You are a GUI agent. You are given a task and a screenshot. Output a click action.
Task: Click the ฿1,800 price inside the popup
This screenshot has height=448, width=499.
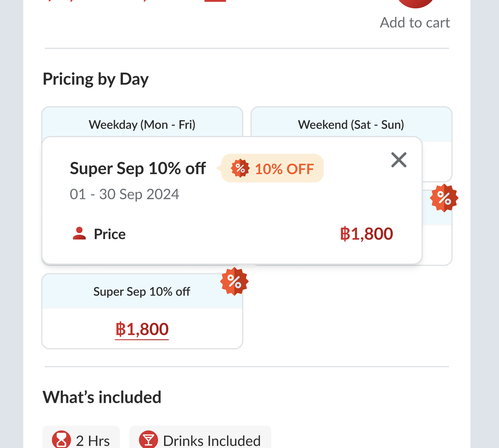pos(366,234)
